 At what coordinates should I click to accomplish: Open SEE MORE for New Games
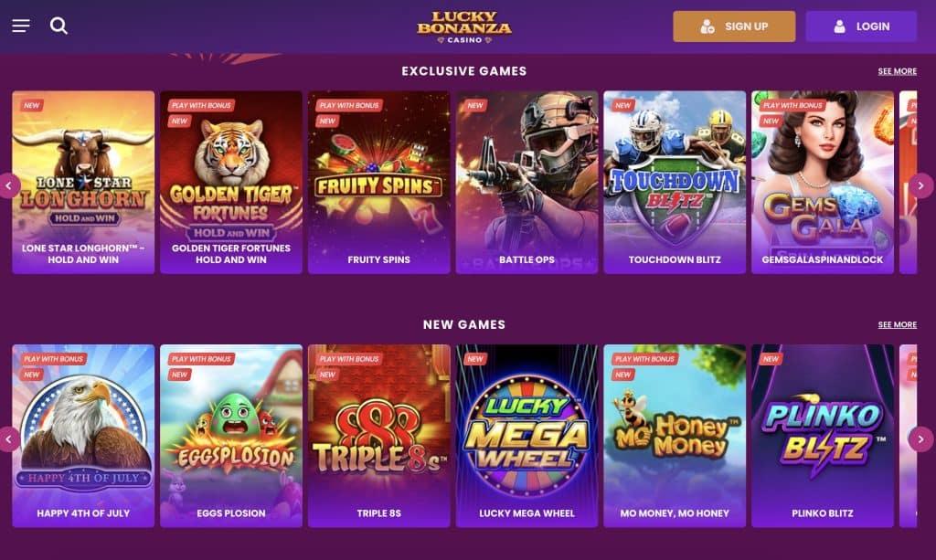(897, 324)
